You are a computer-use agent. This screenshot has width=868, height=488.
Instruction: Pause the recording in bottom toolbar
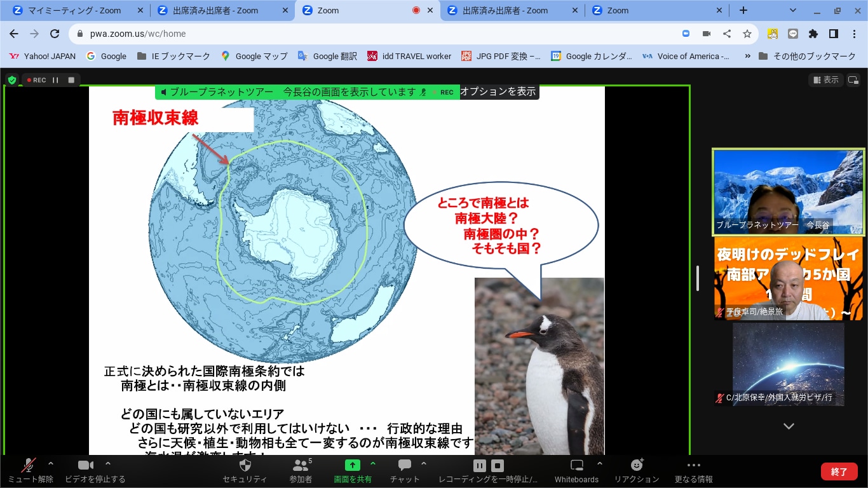(x=480, y=466)
